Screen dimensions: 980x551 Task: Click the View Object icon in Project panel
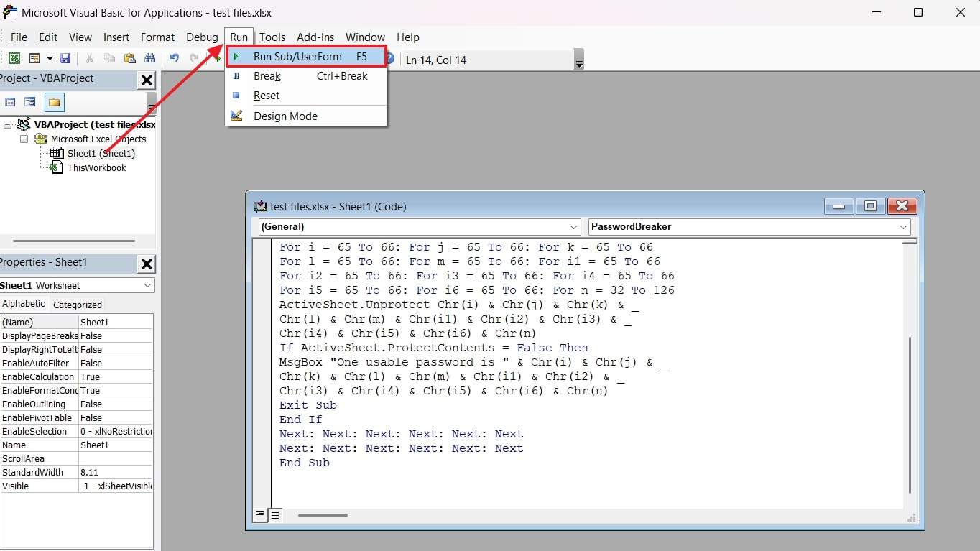pyautogui.click(x=29, y=102)
